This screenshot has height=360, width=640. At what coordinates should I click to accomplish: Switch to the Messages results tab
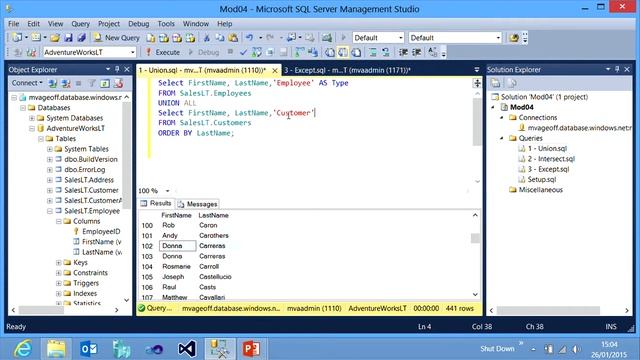point(198,204)
